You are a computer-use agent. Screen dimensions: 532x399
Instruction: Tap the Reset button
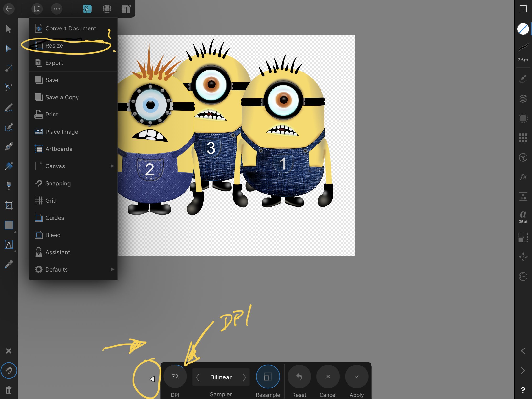coord(299,376)
